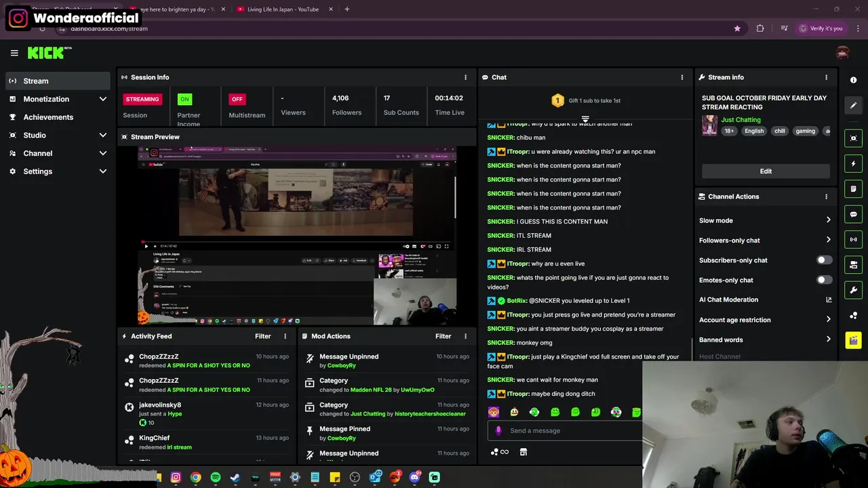This screenshot has height=488, width=868.
Task: Click the notes page icon in right toolbar
Action: pyautogui.click(x=853, y=189)
